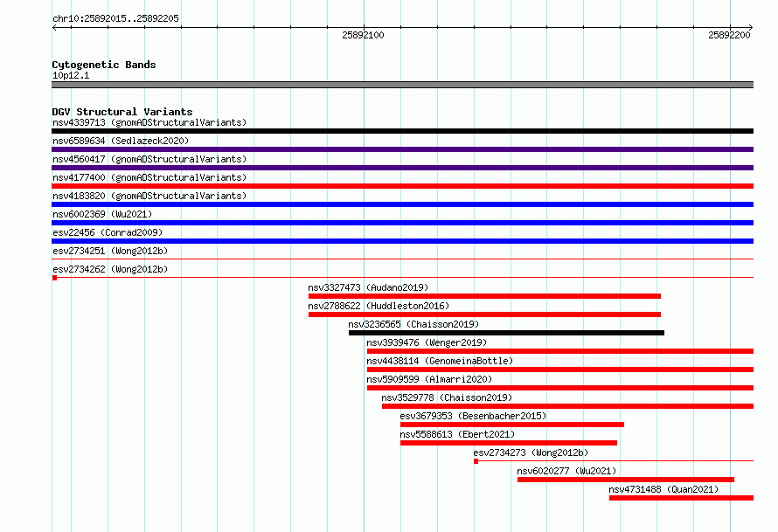Click the right arrowhead of the coordinate ruler
Image resolution: width=778 pixels, height=532 pixels.
[x=751, y=27]
